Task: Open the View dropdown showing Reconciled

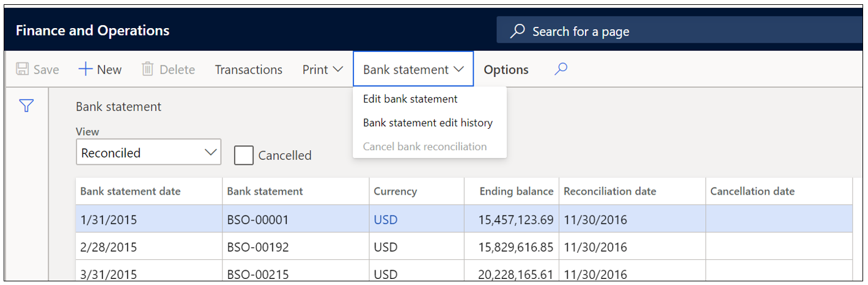Action: [x=149, y=153]
